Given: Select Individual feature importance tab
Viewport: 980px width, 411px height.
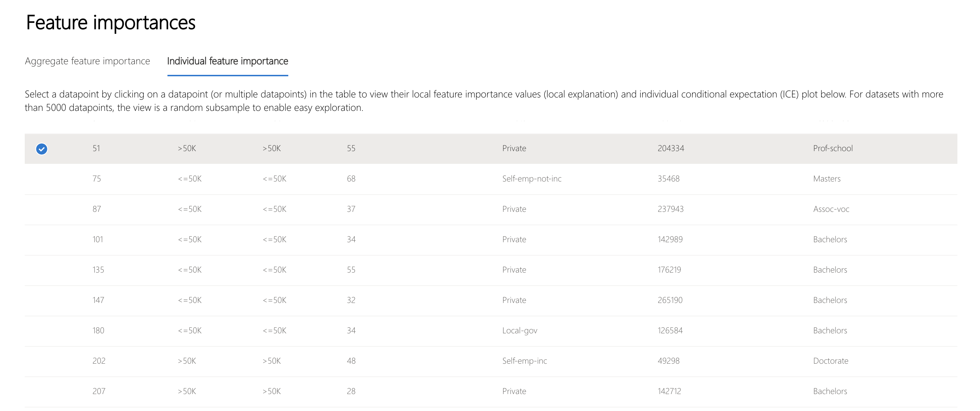Looking at the screenshot, I should coord(228,61).
